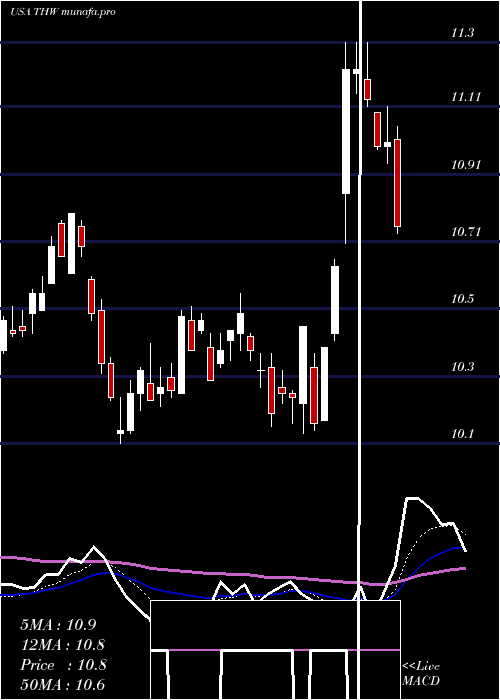
Task: Click the tallest white candle reaching 11.3
Action: (346, 132)
